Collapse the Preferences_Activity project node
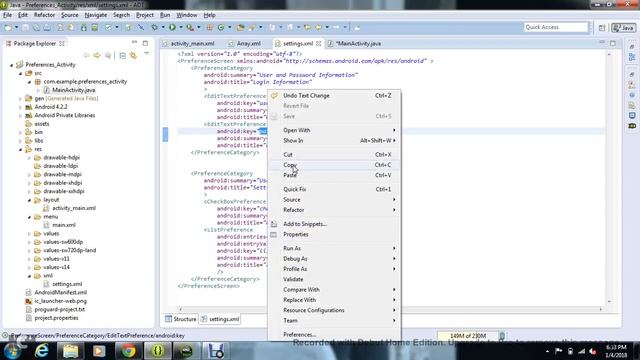640x360 pixels. [11, 65]
